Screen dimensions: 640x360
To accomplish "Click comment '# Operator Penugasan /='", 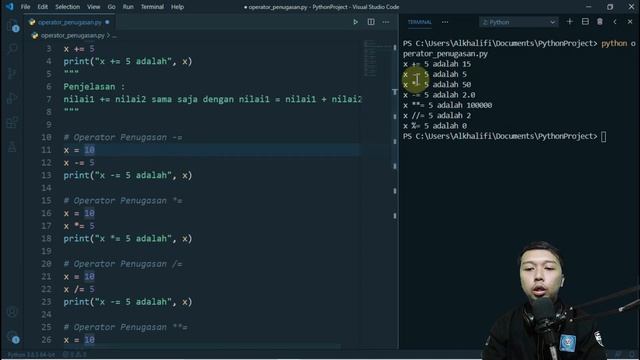I will [123, 264].
